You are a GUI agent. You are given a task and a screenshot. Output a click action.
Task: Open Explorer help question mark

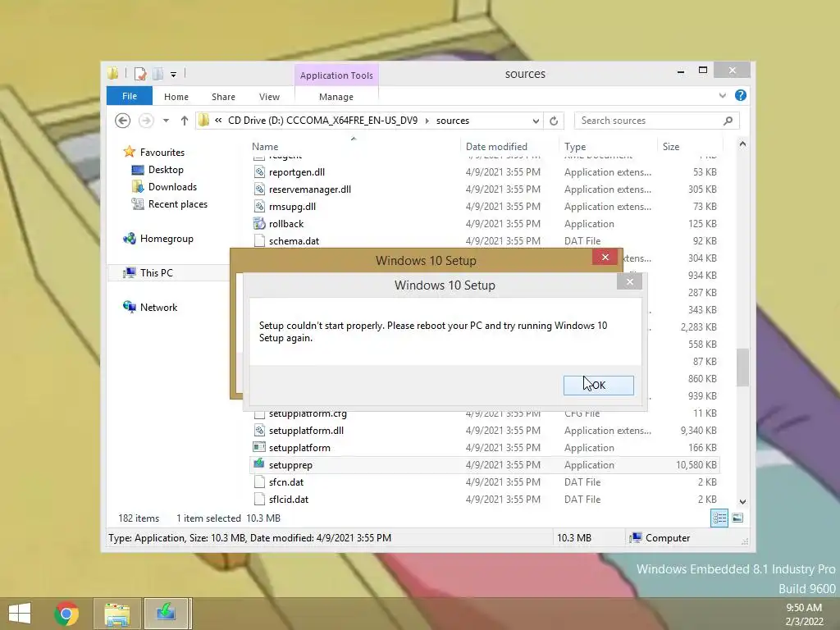(x=741, y=95)
